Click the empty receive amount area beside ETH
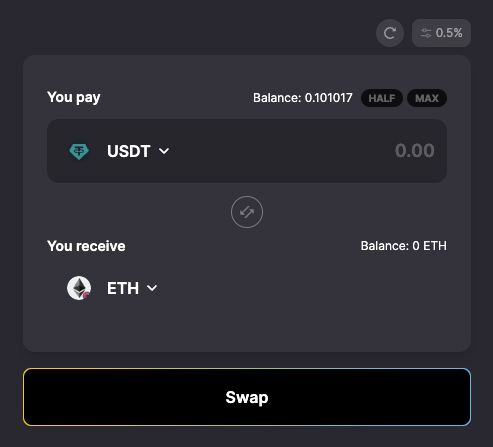493x447 pixels. pos(303,288)
